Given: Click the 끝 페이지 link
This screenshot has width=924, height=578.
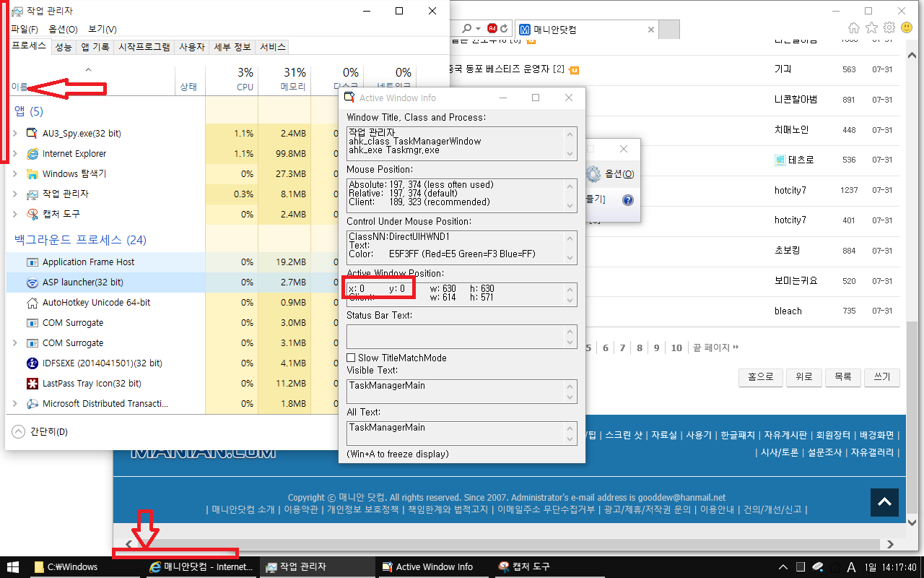Looking at the screenshot, I should click(715, 348).
